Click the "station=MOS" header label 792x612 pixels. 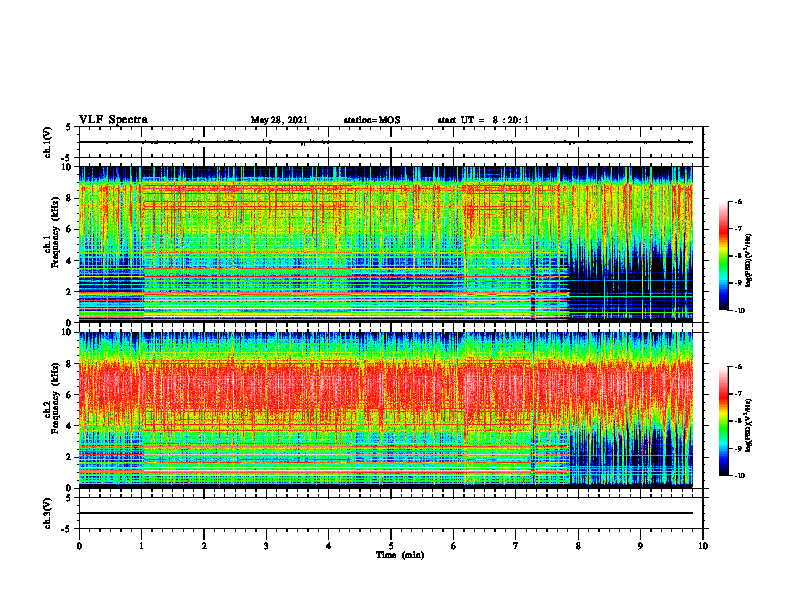point(372,120)
